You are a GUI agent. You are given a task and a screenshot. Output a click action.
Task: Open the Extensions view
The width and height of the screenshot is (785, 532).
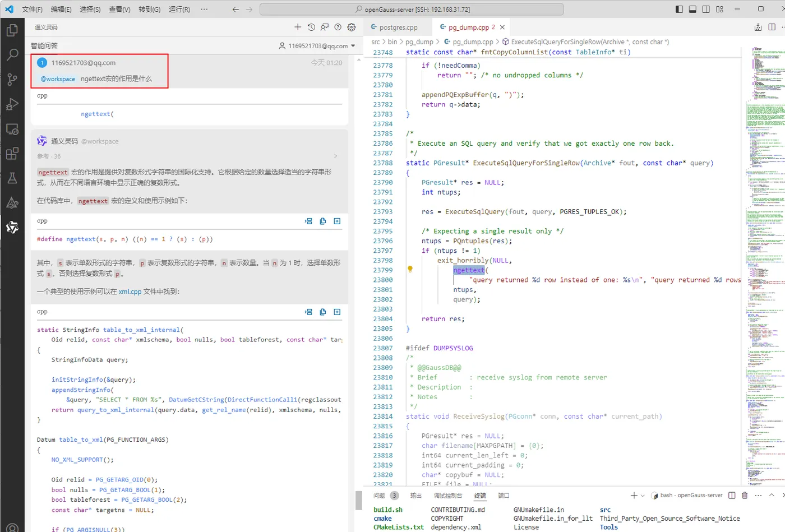[12, 154]
